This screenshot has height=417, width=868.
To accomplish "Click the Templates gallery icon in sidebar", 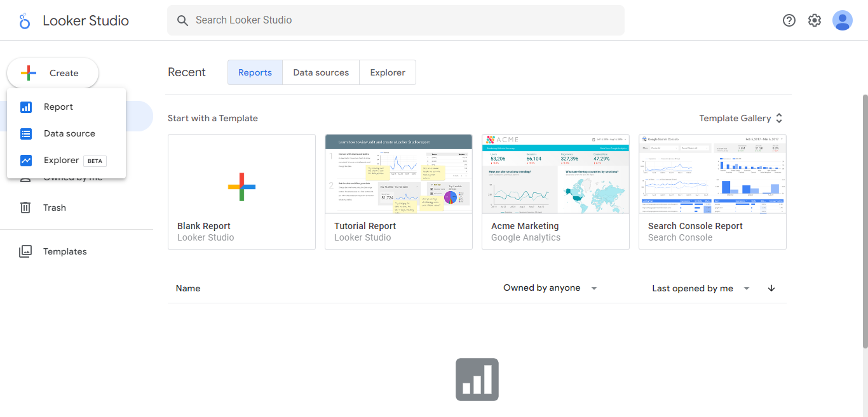I will point(25,251).
